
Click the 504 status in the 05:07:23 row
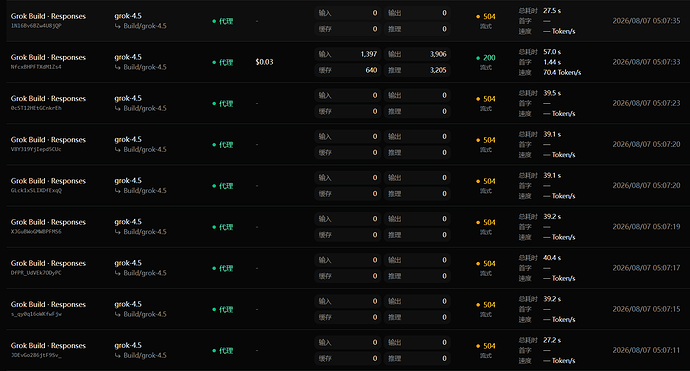pos(486,99)
